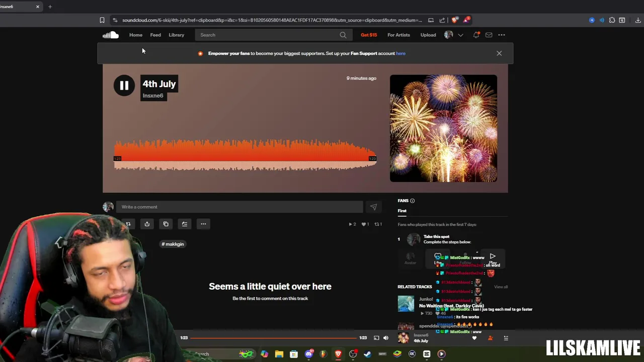Open the Next up queue list
This screenshot has height=362, width=644.
[x=506, y=338]
